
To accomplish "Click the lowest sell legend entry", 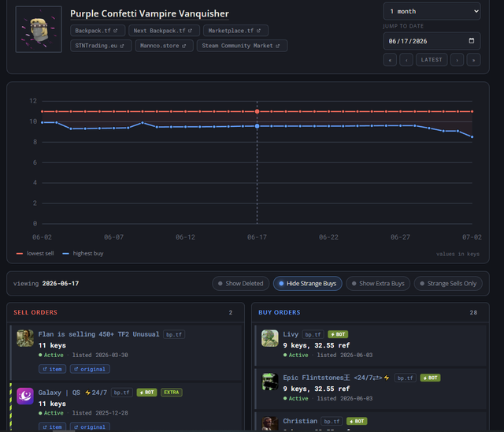I will 35,254.
